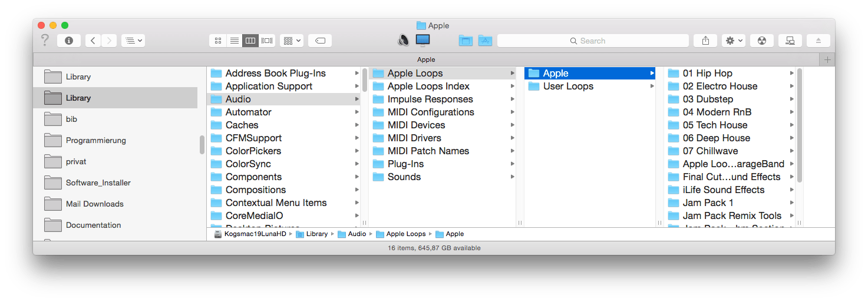Click the last column's vertical scrollbar
868x302 pixels.
point(800,125)
